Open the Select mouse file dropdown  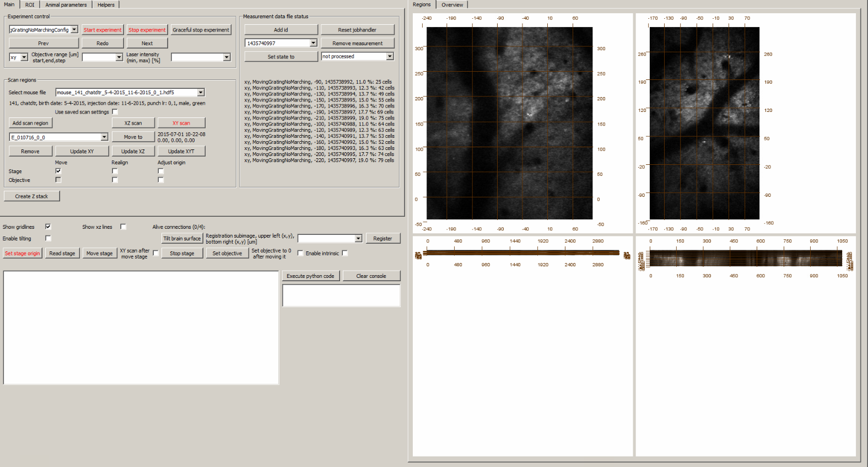coord(201,93)
